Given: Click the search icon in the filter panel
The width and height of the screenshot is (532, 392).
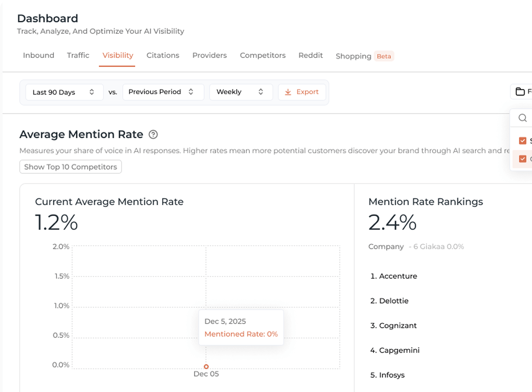Looking at the screenshot, I should click(522, 118).
